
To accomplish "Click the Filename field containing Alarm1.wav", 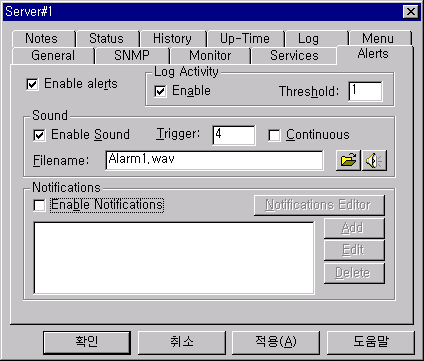I will pyautogui.click(x=214, y=161).
